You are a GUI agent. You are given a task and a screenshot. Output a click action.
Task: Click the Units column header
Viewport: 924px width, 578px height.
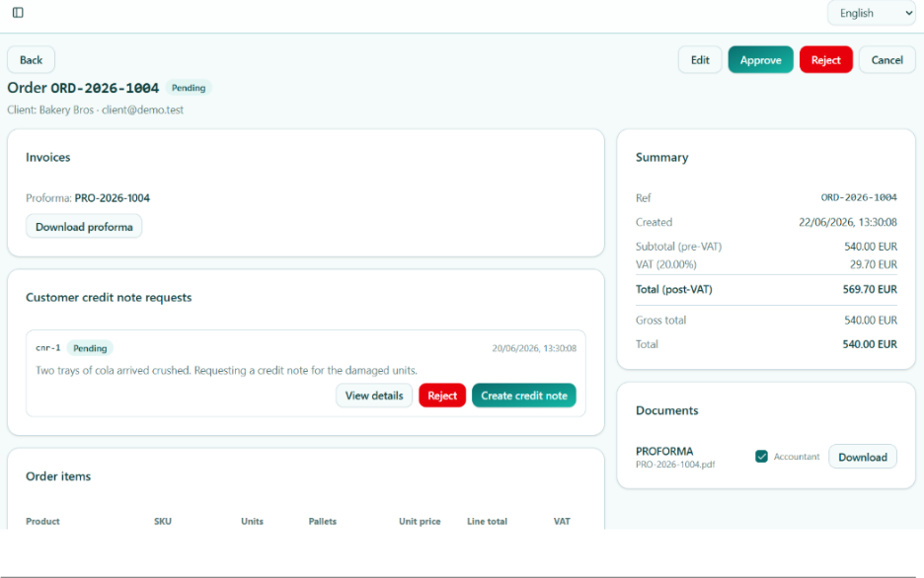pos(252,521)
